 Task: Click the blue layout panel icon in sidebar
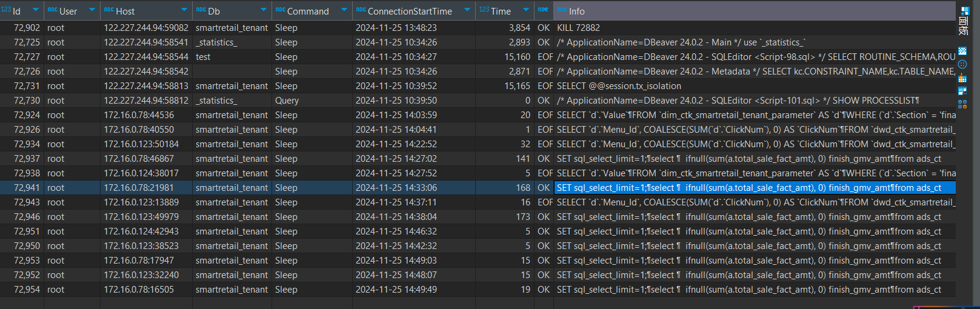962,91
